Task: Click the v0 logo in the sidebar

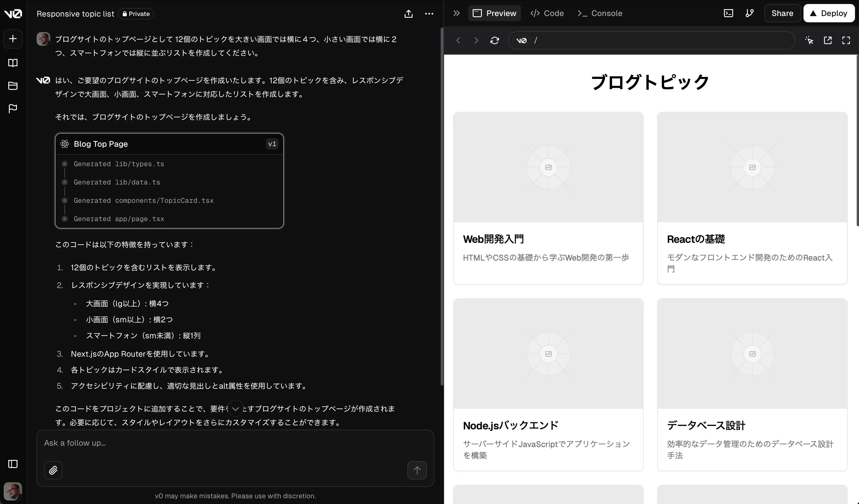Action: click(13, 14)
